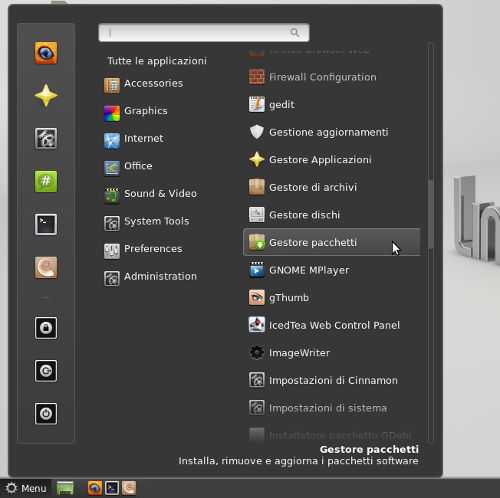Click the gedit notepad icon
The width and height of the screenshot is (500, 498).
coord(257,104)
